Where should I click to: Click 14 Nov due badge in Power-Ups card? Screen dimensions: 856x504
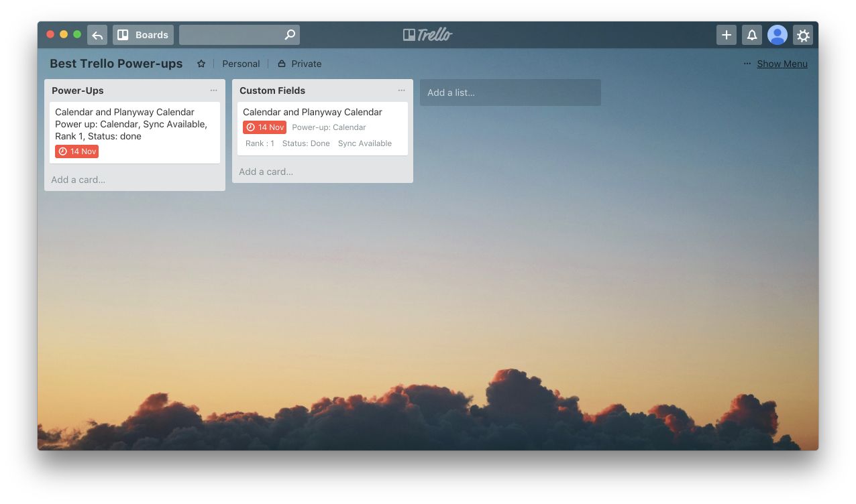point(77,151)
